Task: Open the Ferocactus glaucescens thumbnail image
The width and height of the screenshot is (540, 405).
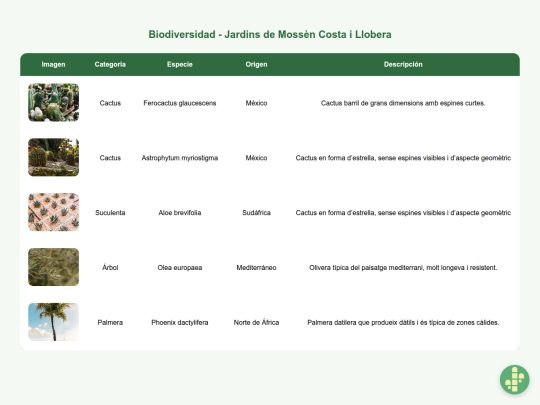Action: click(53, 102)
